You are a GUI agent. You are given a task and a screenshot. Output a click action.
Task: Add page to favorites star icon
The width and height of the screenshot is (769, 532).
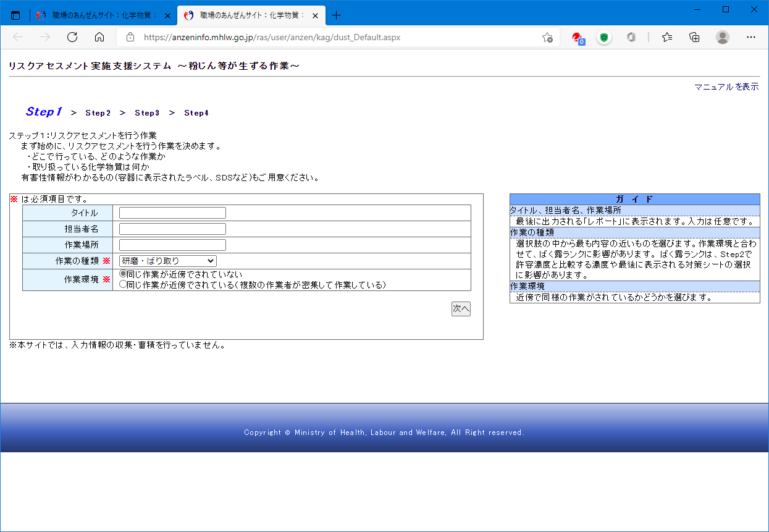click(547, 37)
